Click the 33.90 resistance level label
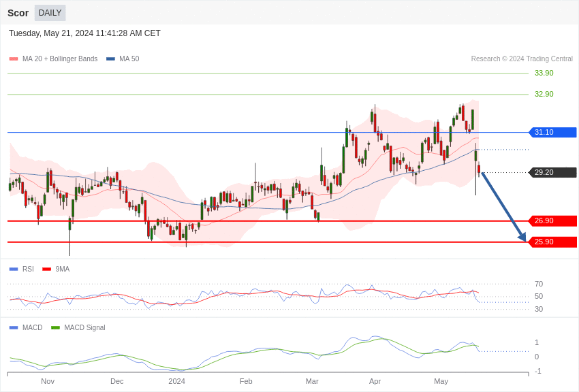The height and width of the screenshot is (392, 579). point(544,73)
